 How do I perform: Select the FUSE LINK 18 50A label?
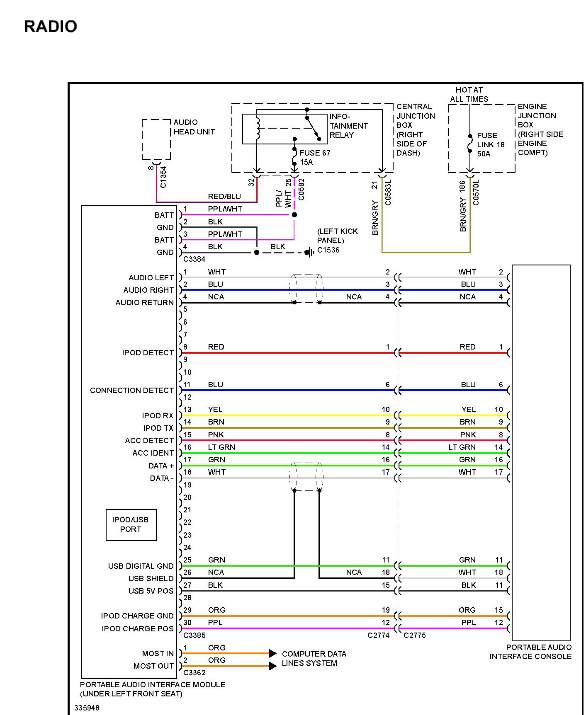(491, 145)
